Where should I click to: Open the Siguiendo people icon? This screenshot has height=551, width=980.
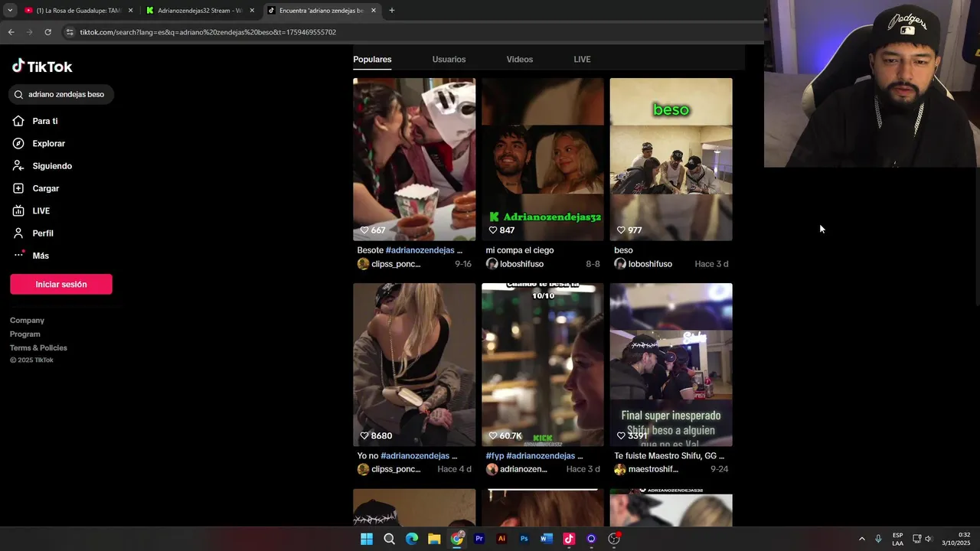click(x=18, y=166)
